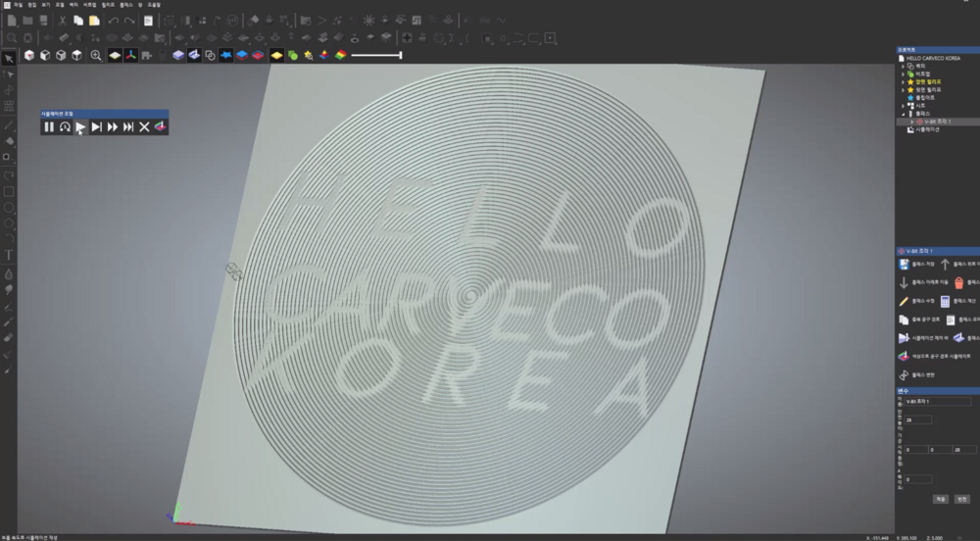Expand the 벡터 node in the project tree
The width and height of the screenshot is (980, 541).
coord(903,66)
